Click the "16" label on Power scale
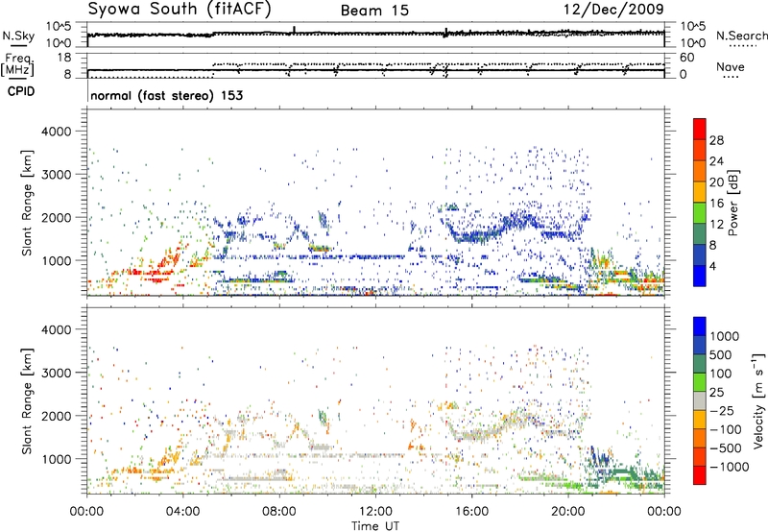The height and width of the screenshot is (532, 768). 716,204
